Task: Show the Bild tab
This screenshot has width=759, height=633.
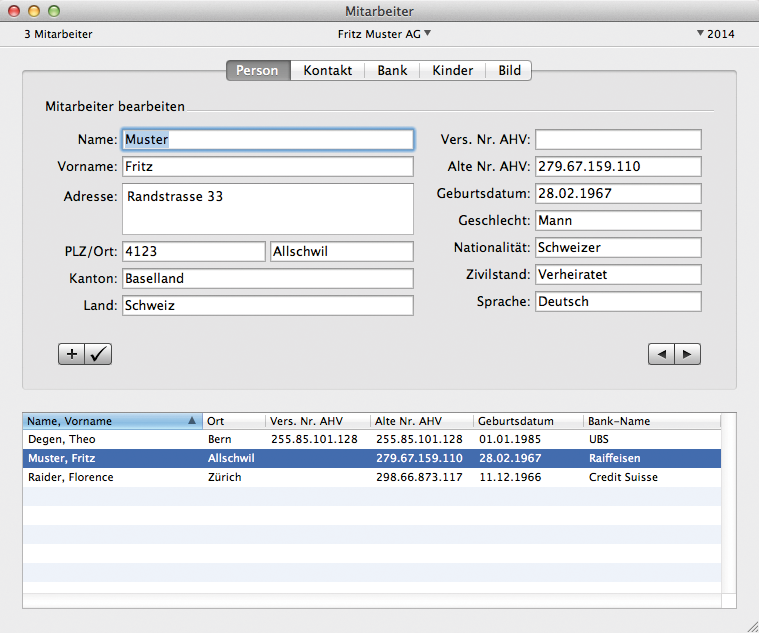Action: pyautogui.click(x=509, y=71)
